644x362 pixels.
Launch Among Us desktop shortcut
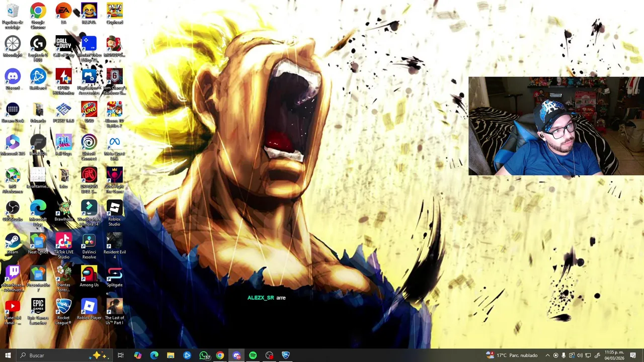89,277
